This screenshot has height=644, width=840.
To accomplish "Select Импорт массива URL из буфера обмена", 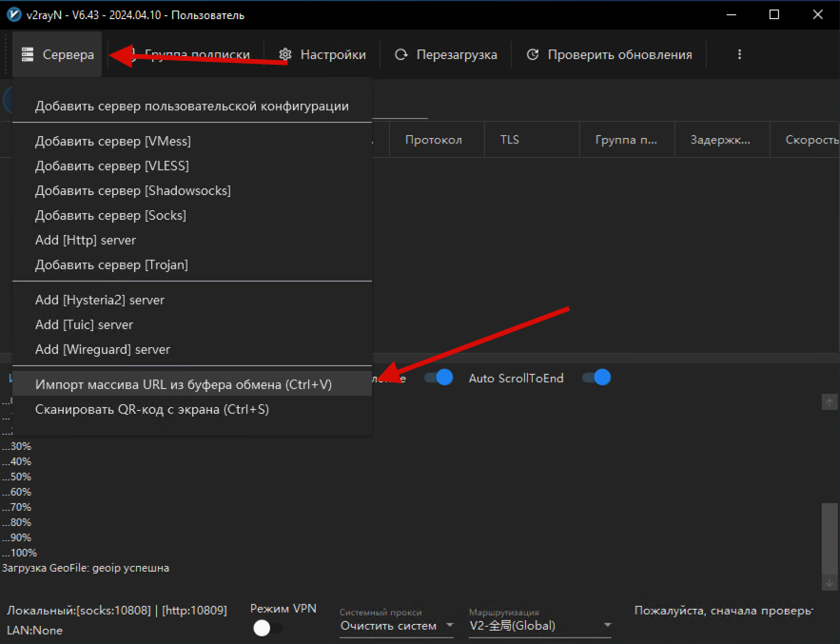I will [192, 384].
